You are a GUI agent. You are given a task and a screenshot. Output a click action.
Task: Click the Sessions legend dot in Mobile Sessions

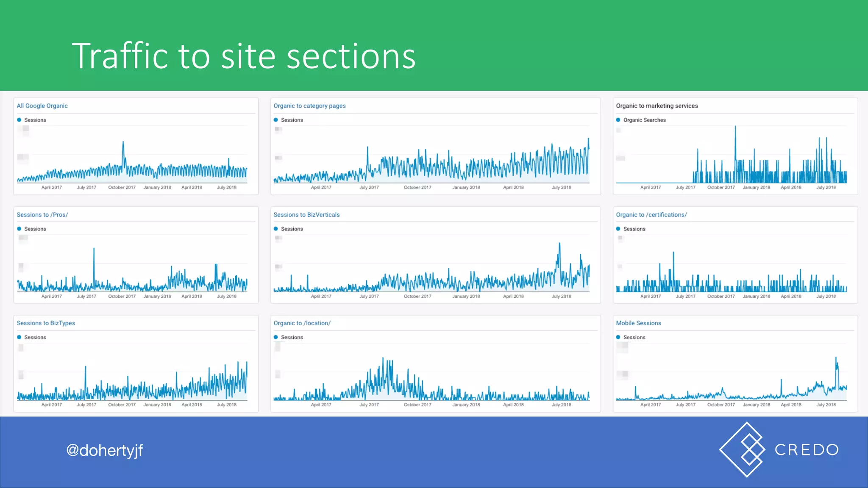(618, 337)
